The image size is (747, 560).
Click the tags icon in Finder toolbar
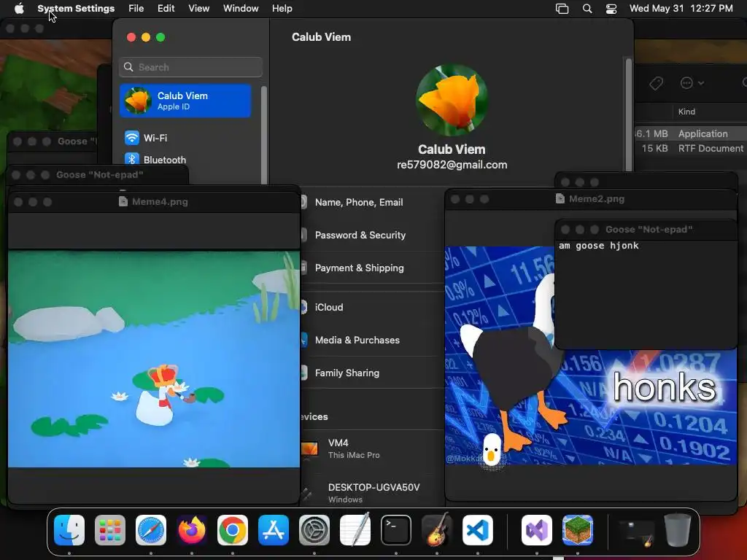pos(656,83)
